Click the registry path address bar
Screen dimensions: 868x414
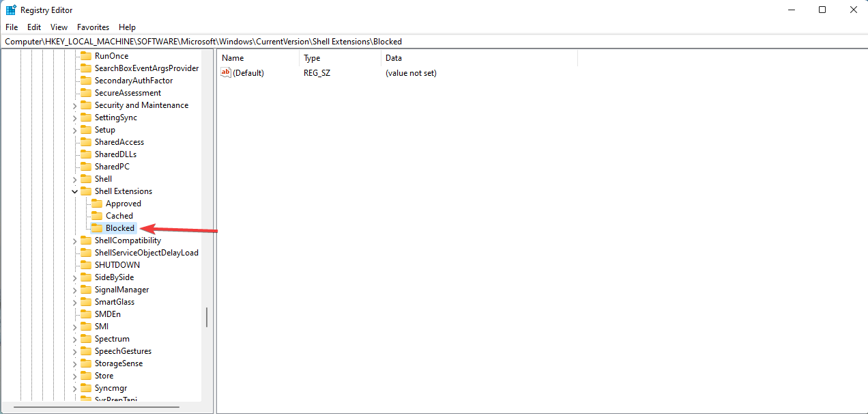[434, 42]
